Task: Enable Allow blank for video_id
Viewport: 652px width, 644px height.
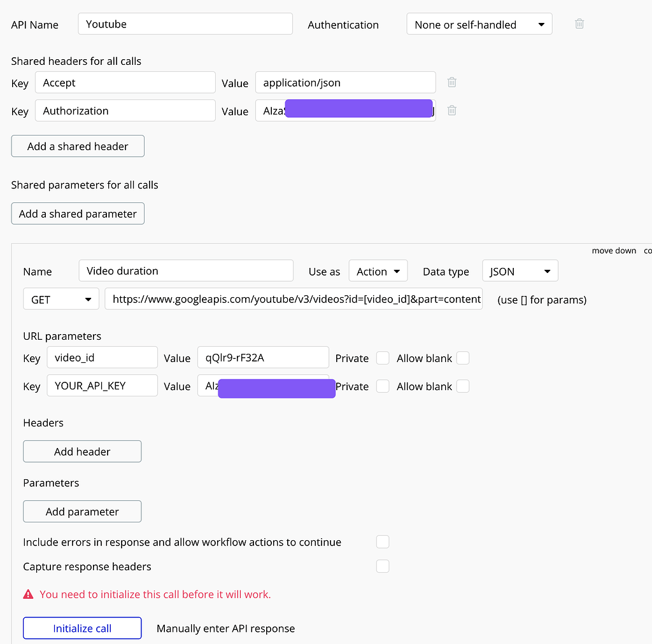Action: pos(463,358)
